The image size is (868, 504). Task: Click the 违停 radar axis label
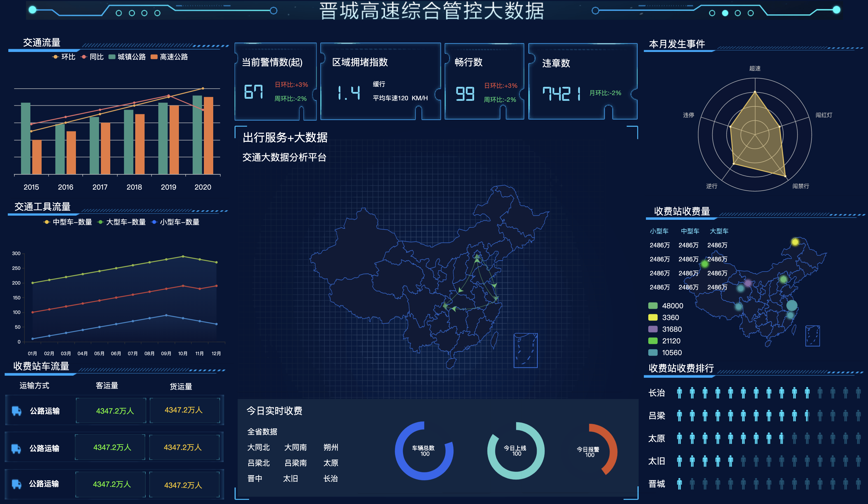coord(689,115)
